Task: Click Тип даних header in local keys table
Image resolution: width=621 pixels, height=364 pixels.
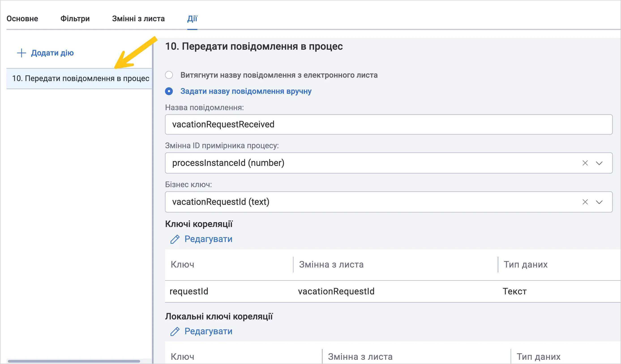Action: 538,357
